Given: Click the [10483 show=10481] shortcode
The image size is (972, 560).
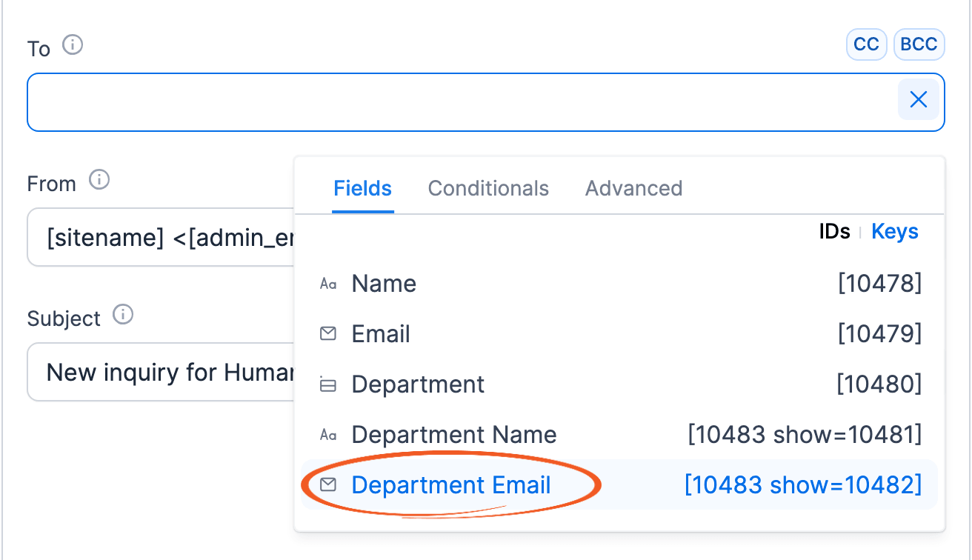Looking at the screenshot, I should pos(805,435).
